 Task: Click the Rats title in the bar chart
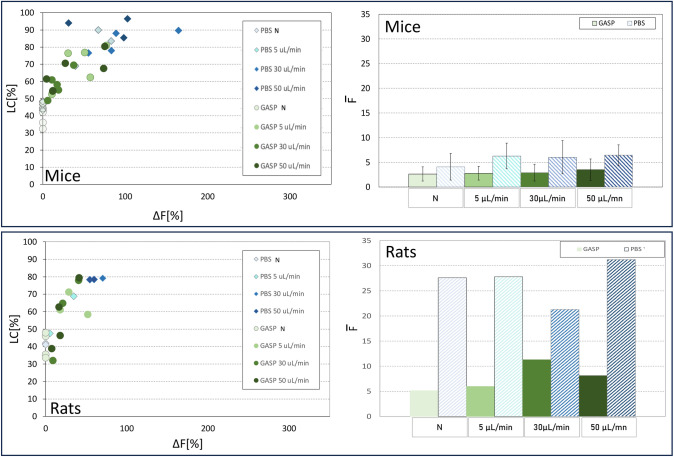[401, 252]
